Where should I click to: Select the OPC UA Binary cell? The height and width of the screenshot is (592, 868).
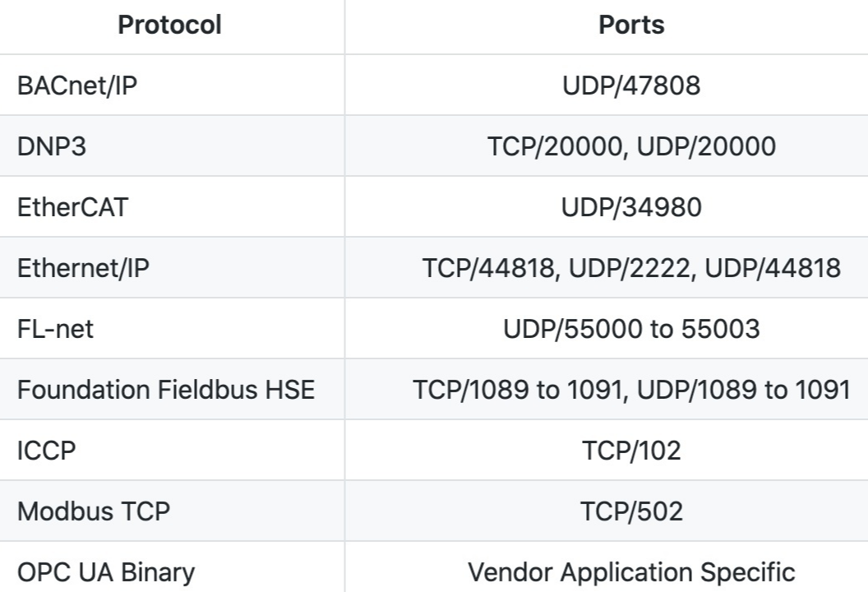(x=172, y=567)
